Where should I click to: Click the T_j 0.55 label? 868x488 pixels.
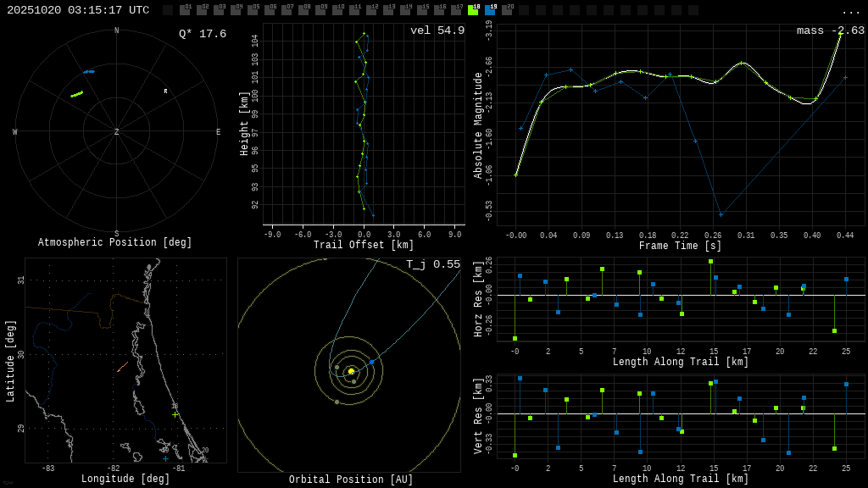click(x=432, y=264)
